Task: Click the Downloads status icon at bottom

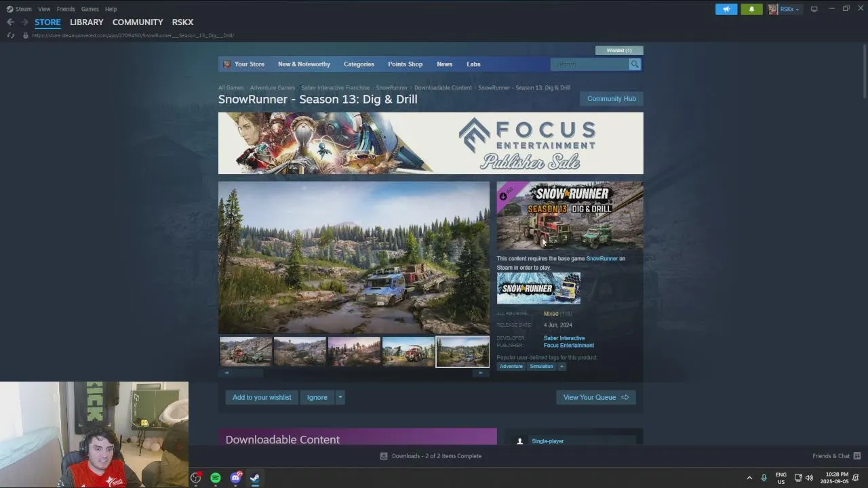Action: point(383,456)
